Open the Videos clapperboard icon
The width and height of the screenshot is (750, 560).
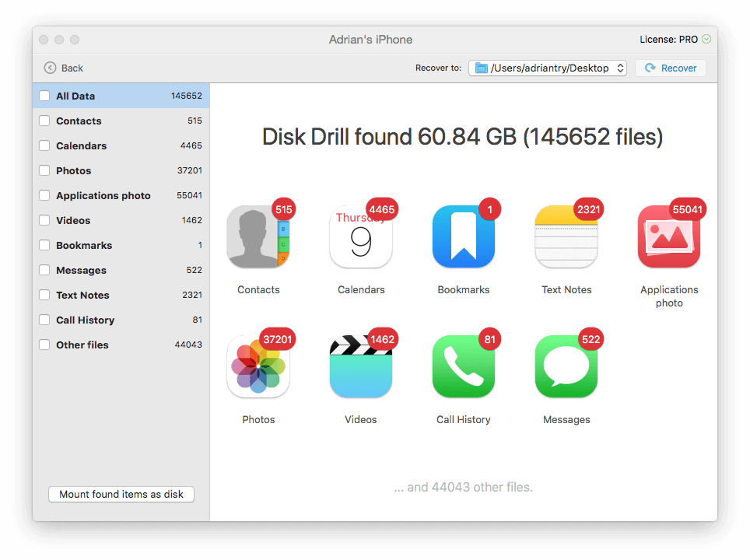pyautogui.click(x=361, y=366)
